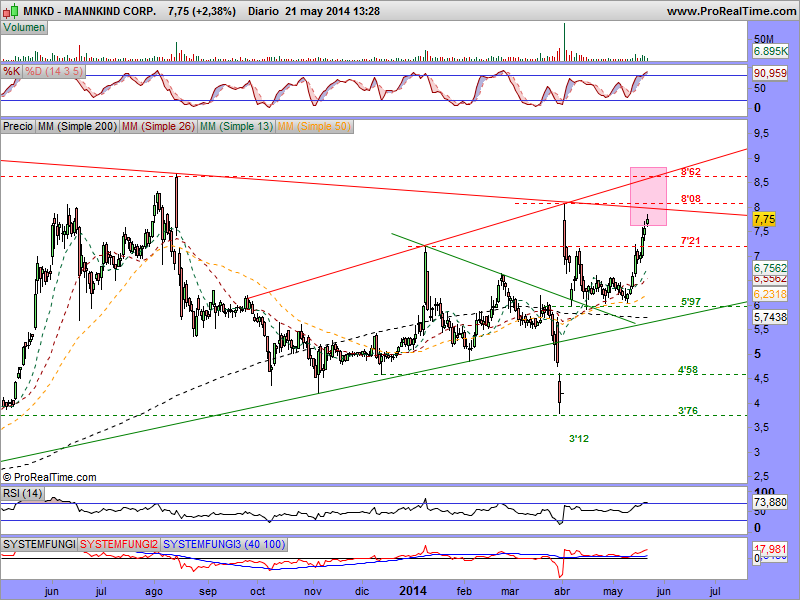Select the Precio label tab
Viewport: 800px width, 600px height.
pos(18,126)
